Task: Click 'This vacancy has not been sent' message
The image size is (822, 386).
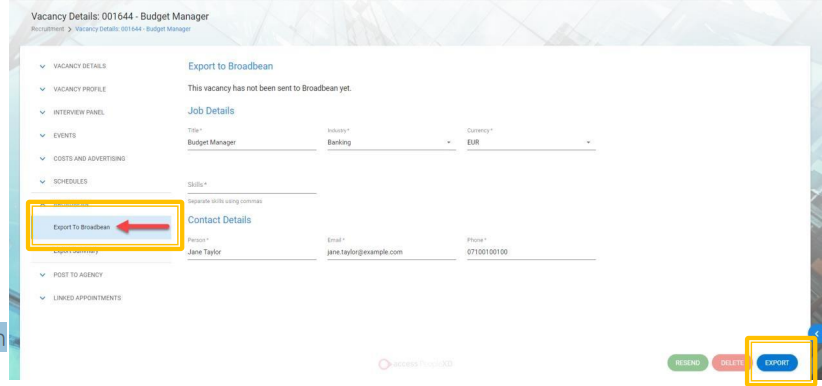Action: tap(269, 88)
